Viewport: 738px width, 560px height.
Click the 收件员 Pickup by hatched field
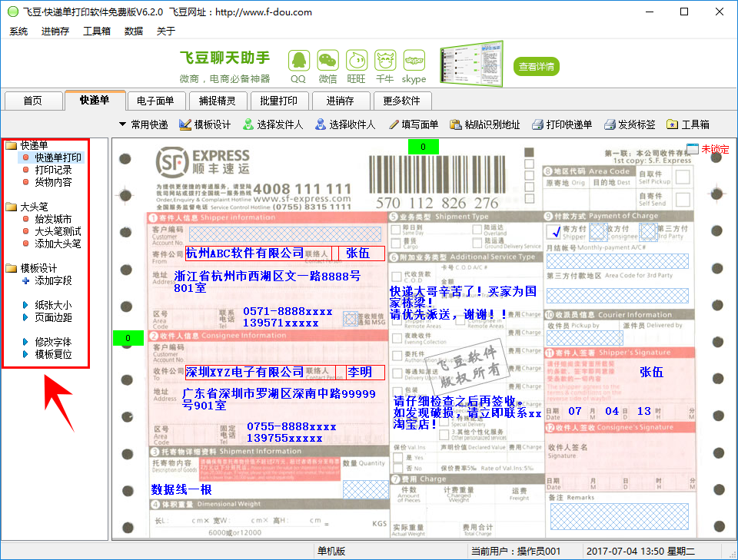(584, 337)
